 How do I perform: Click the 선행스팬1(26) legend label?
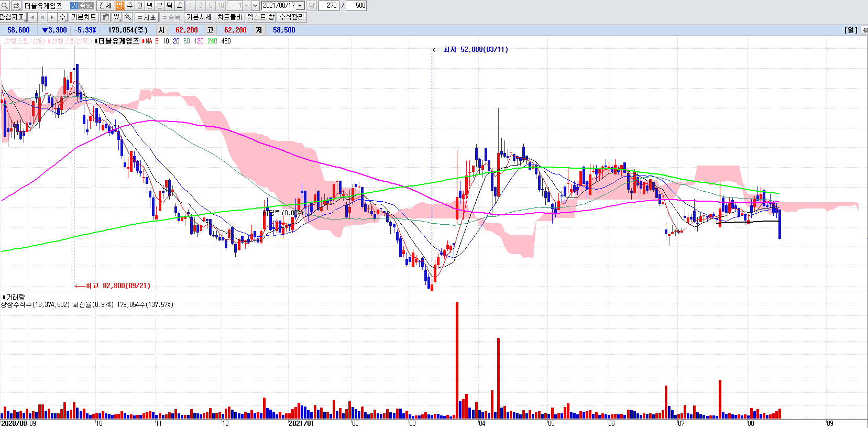point(24,41)
